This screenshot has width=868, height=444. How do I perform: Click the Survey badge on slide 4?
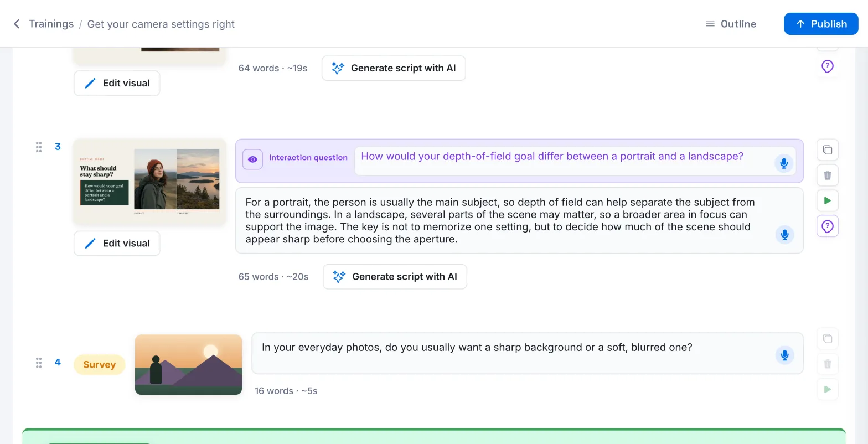(100, 364)
